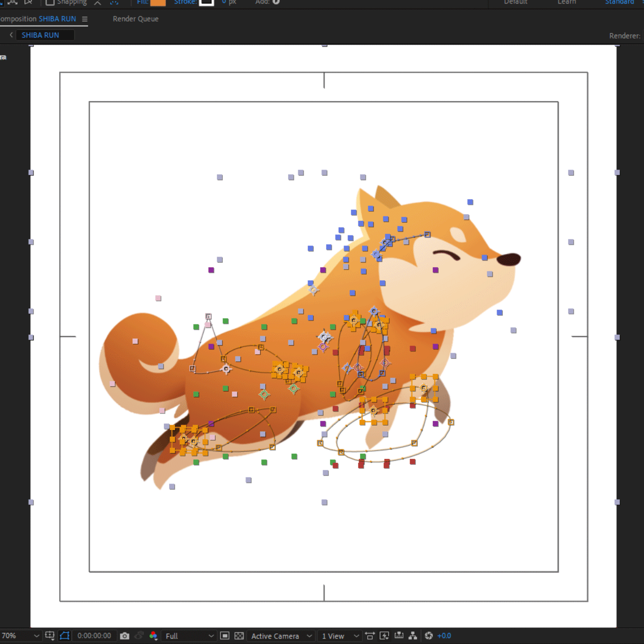Click the Reset Exposure icon
Image resolution: width=644 pixels, height=644 pixels.
(429, 636)
